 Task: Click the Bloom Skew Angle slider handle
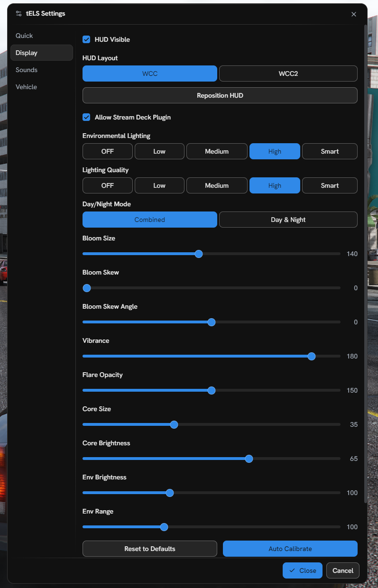pyautogui.click(x=212, y=322)
